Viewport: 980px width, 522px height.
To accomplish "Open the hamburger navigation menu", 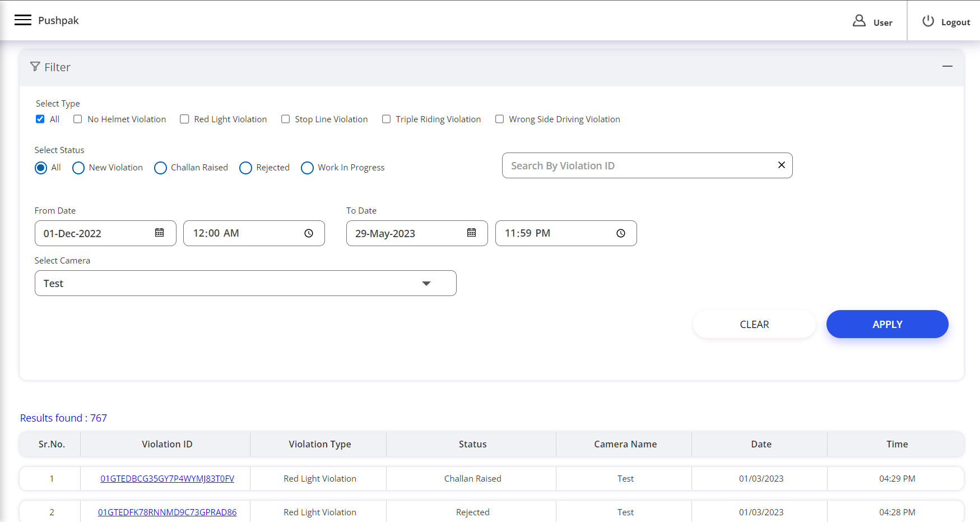I will tap(23, 20).
